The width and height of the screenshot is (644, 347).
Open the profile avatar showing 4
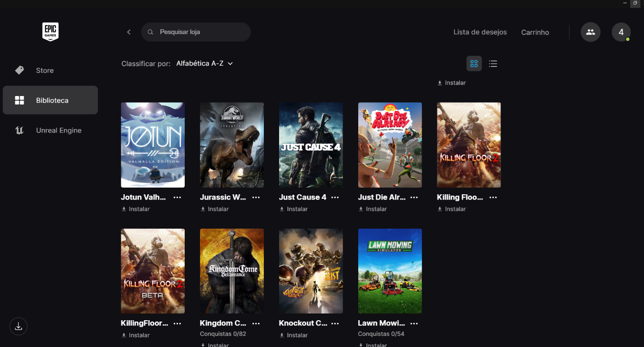[x=621, y=32]
